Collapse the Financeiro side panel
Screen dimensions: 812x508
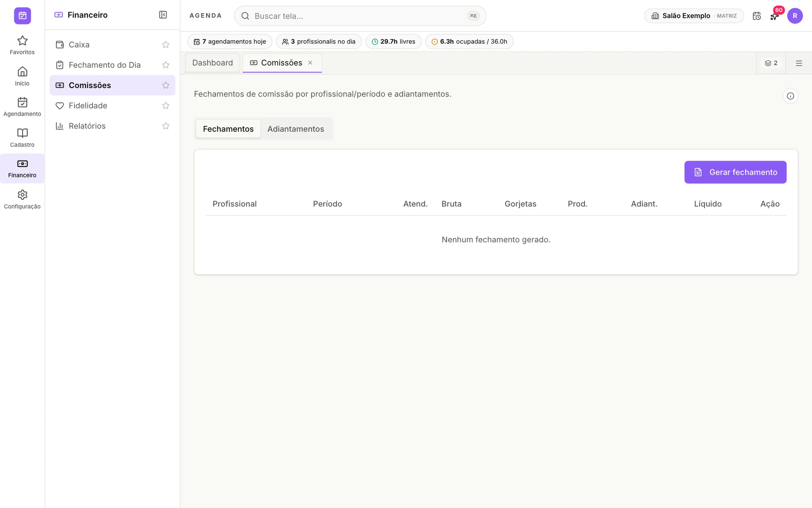(163, 15)
